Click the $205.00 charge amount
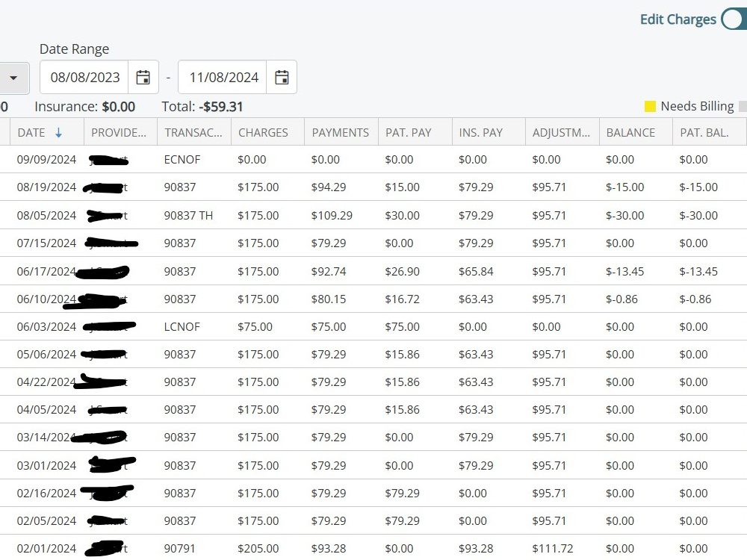 (x=258, y=549)
